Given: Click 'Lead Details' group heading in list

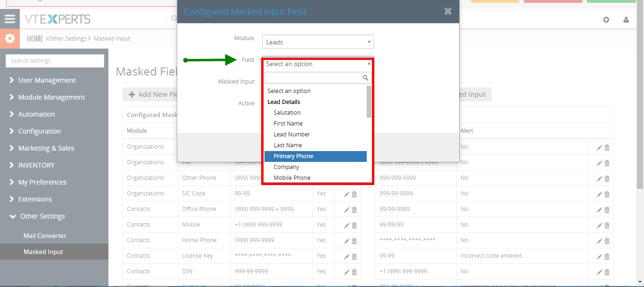Looking at the screenshot, I should [284, 101].
